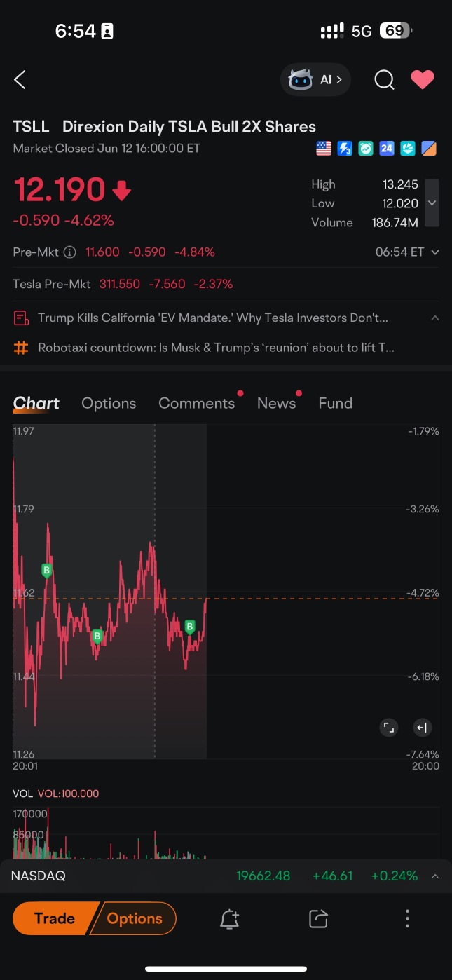Switch to the Options tab

click(109, 403)
